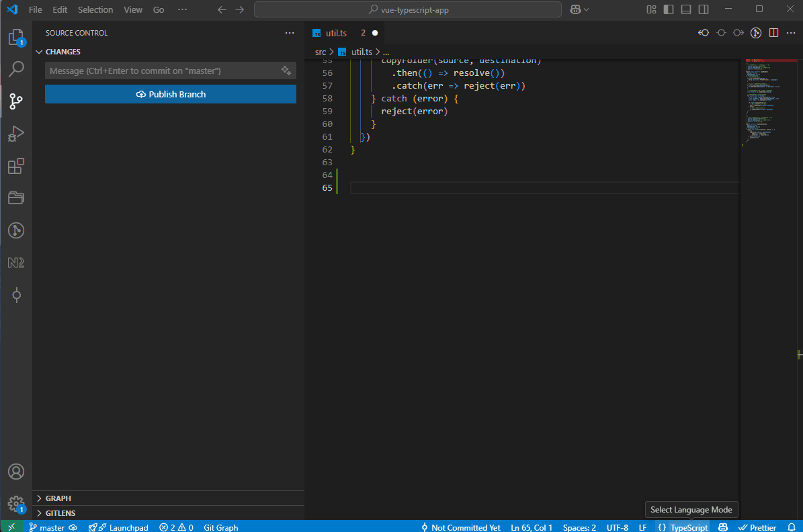Publish branch via cloud icon beside master

73,527
